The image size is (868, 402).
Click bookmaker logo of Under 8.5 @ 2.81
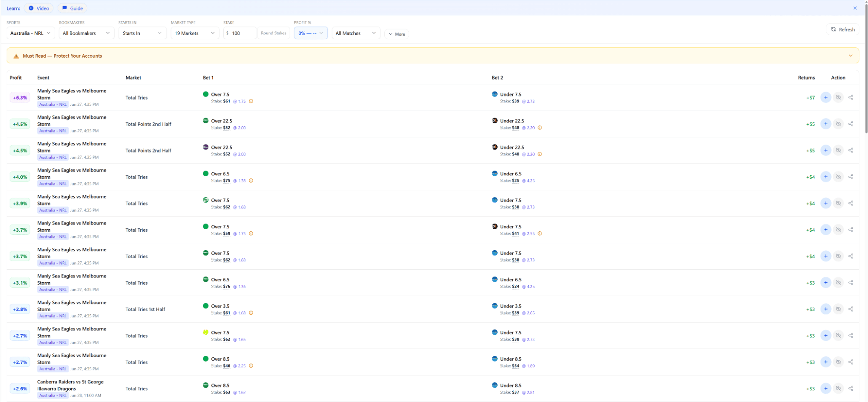click(x=495, y=386)
